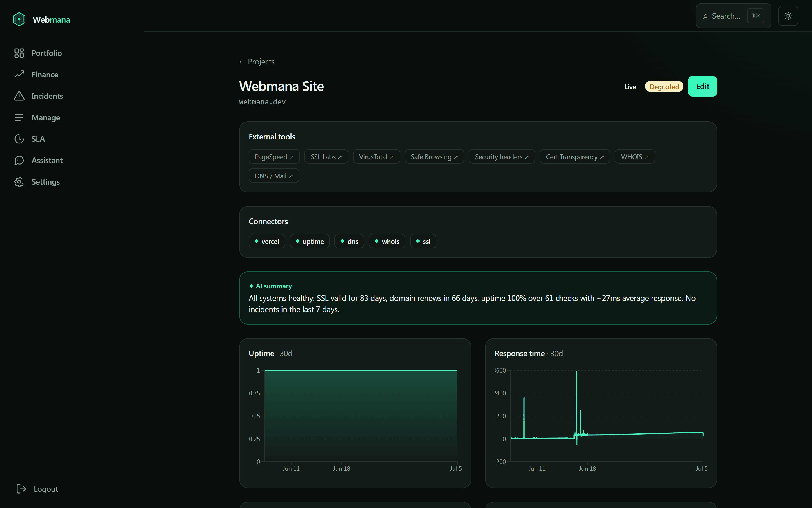Open the Safe Browsing external tool

pos(434,157)
